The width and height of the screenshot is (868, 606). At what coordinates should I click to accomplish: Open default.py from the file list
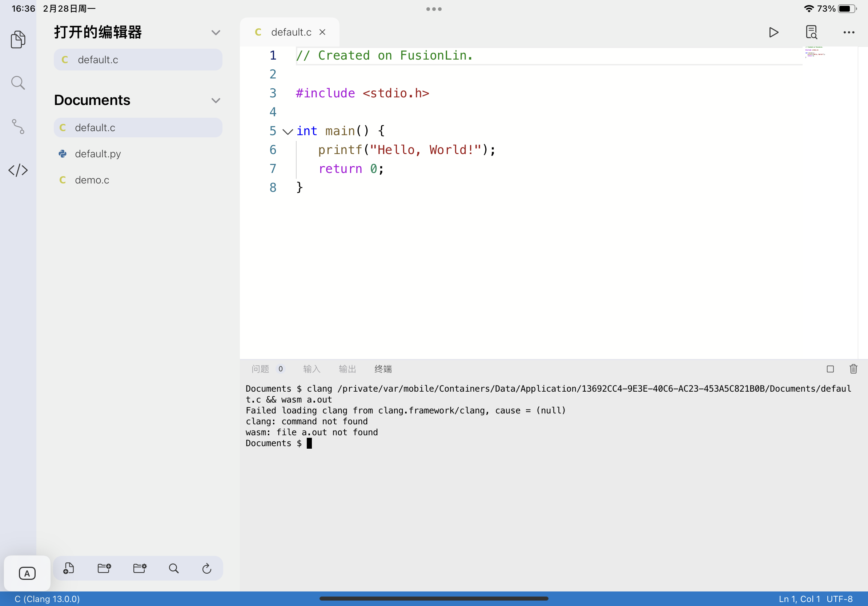pos(97,154)
